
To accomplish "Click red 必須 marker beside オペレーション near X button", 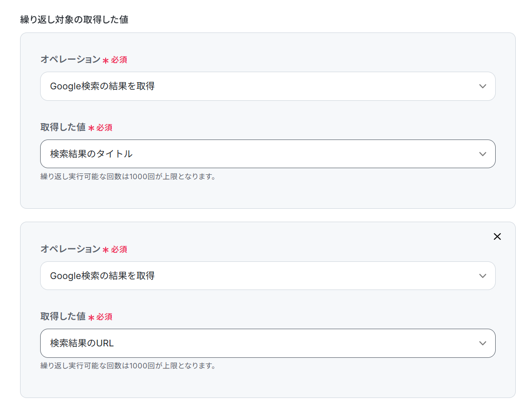I will pos(119,249).
